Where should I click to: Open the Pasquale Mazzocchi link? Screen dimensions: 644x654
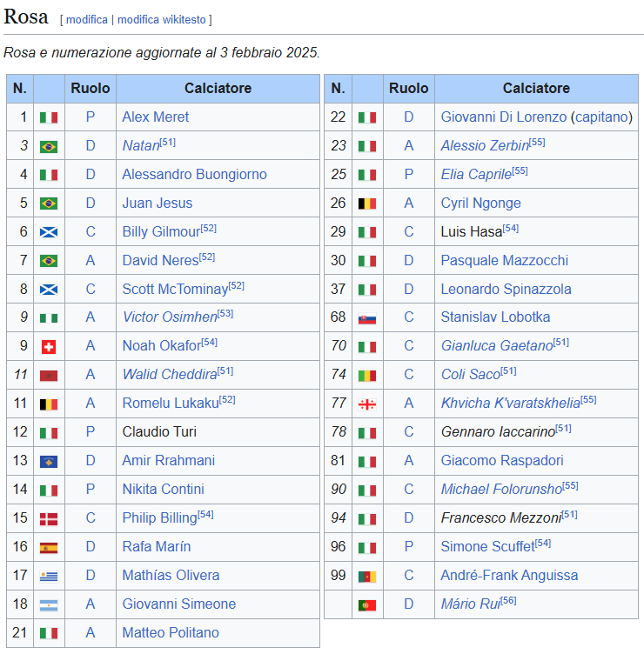(505, 260)
